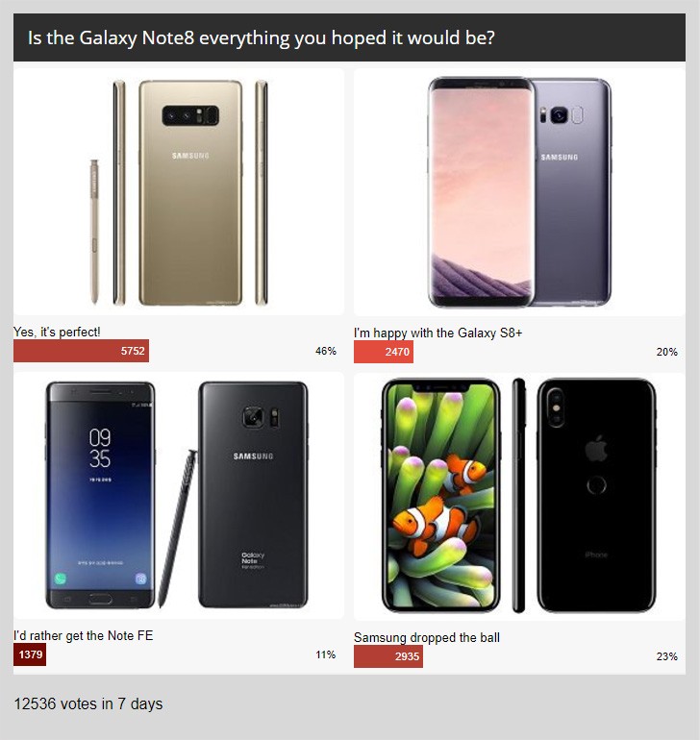This screenshot has height=740, width=700.
Task: Click the 20% result percentage
Action: pos(667,352)
